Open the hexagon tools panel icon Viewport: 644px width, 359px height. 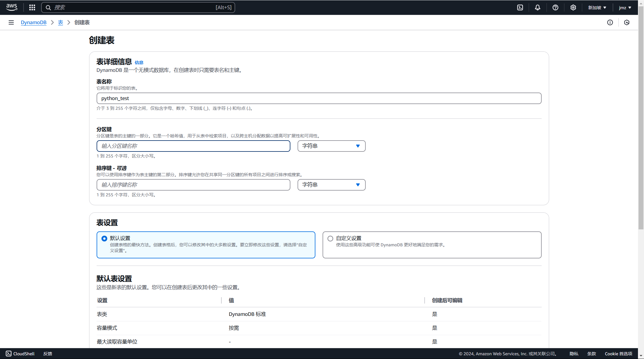(x=627, y=22)
